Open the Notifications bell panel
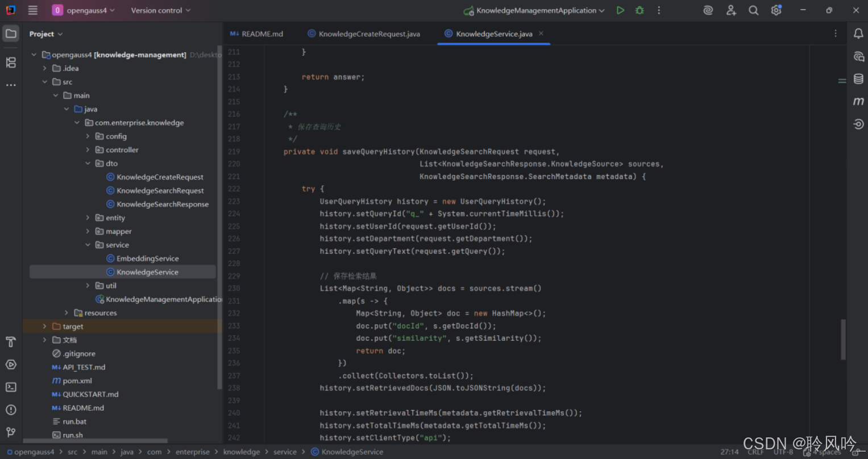Image resolution: width=868 pixels, height=459 pixels. coord(858,34)
